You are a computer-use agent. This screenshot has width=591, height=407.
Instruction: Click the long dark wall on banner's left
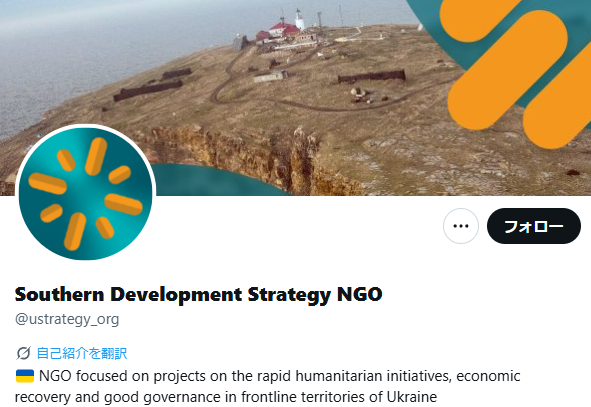pyautogui.click(x=148, y=91)
